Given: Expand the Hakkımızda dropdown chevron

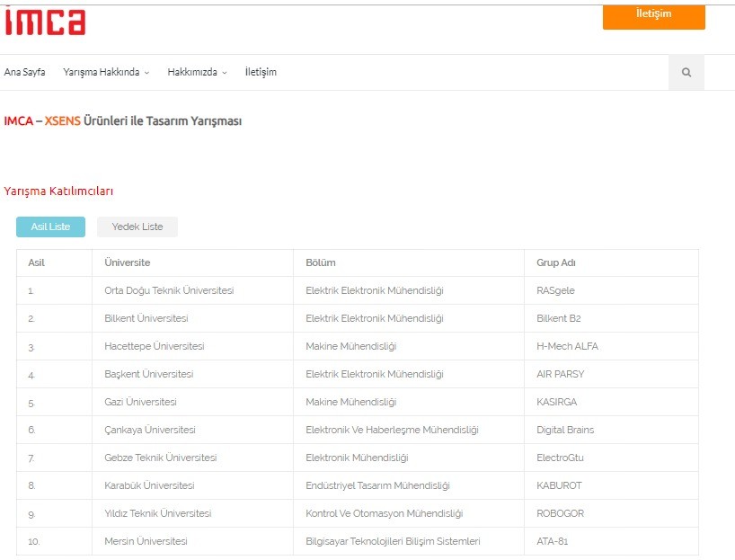Looking at the screenshot, I should (x=225, y=73).
